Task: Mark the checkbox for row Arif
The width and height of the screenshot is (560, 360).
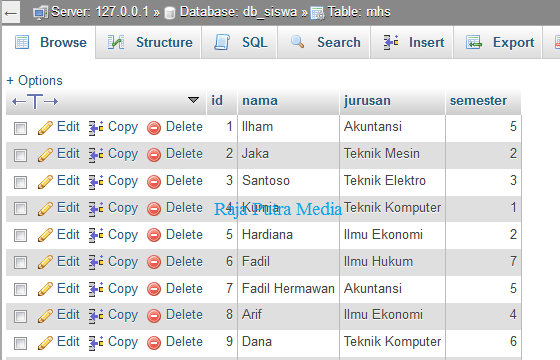Action: coord(20,316)
